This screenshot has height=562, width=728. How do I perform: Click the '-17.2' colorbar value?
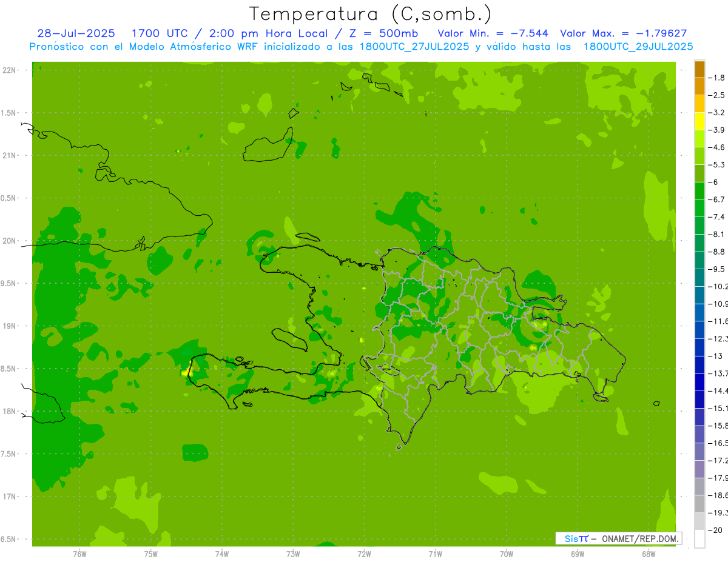[x=719, y=461]
